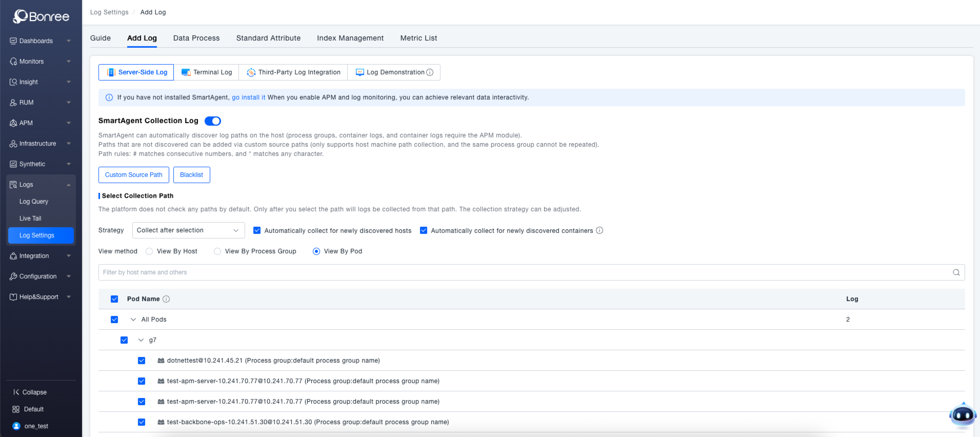Open the chatbot assistant robot icon

[x=962, y=415]
